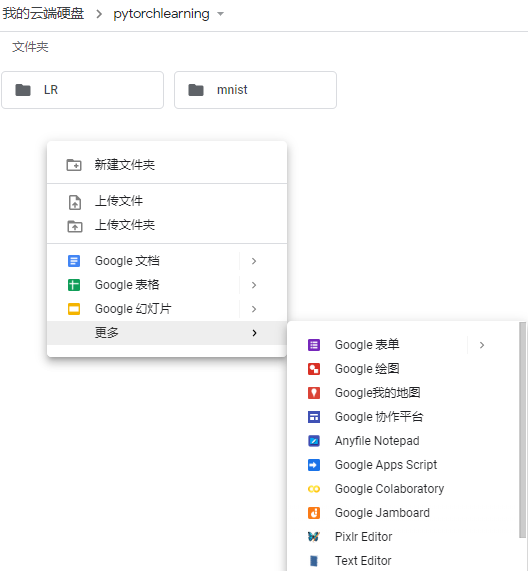Choose 新建文件夹 from the context menu
This screenshot has height=571, width=528.
coord(167,165)
